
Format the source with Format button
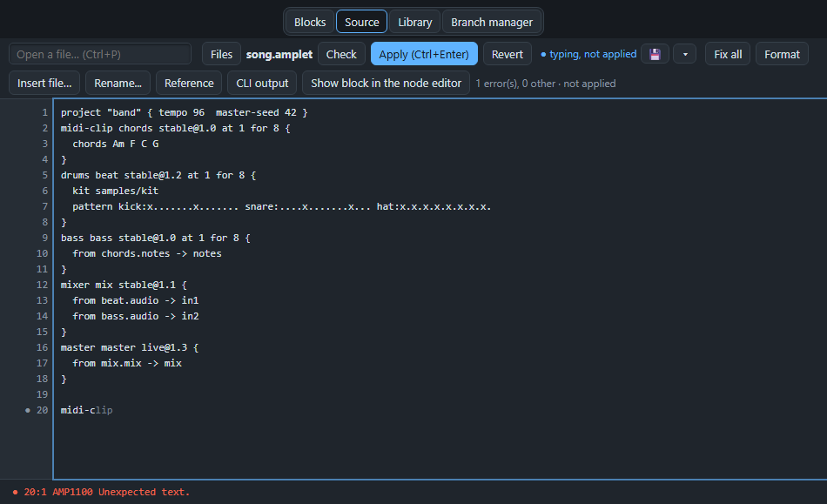pyautogui.click(x=782, y=54)
